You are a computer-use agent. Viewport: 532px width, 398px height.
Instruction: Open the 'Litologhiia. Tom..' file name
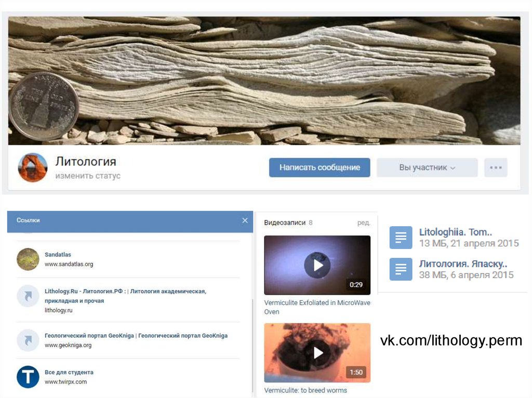[455, 232]
